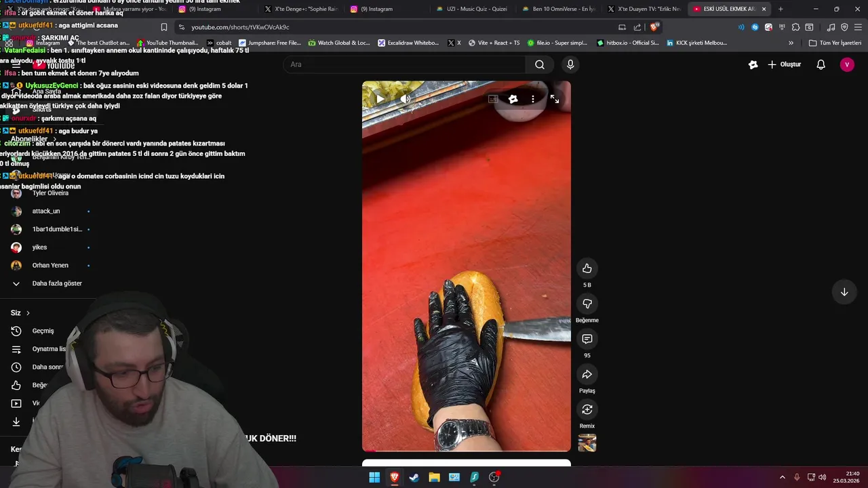Screen dimensions: 868x488
Task: Open Watch Global & Loc... bookmark
Action: [339, 43]
